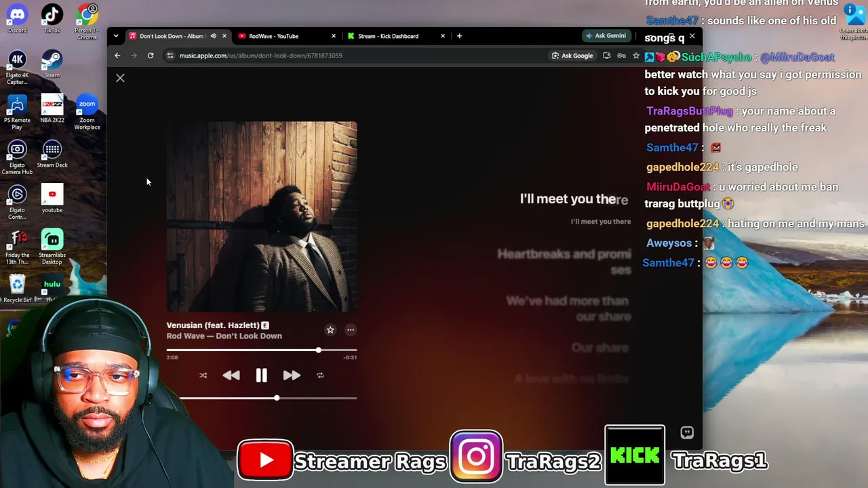This screenshot has height=488, width=868.
Task: Favorite the song Venusian with the star
Action: tap(330, 330)
